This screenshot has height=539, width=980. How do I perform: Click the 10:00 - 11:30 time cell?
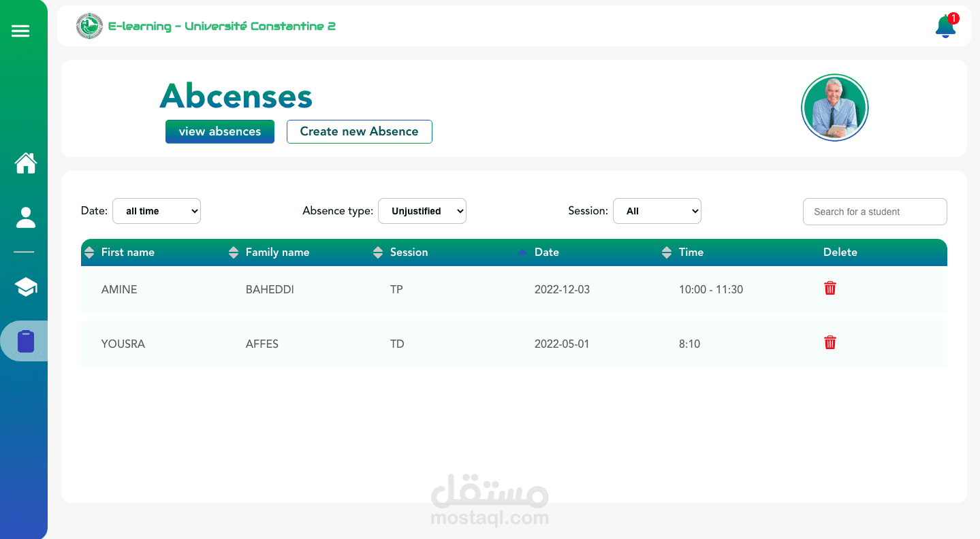pyautogui.click(x=711, y=290)
